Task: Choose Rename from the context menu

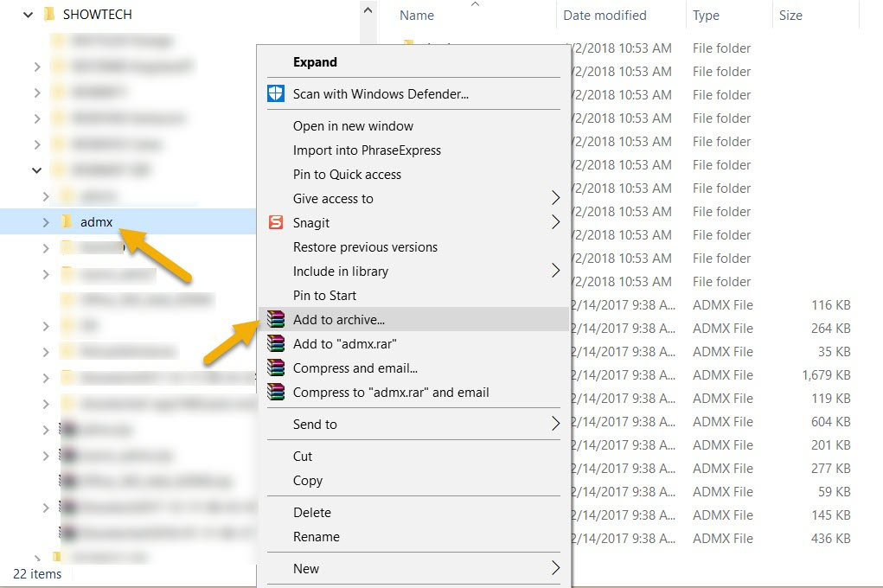Action: click(316, 537)
